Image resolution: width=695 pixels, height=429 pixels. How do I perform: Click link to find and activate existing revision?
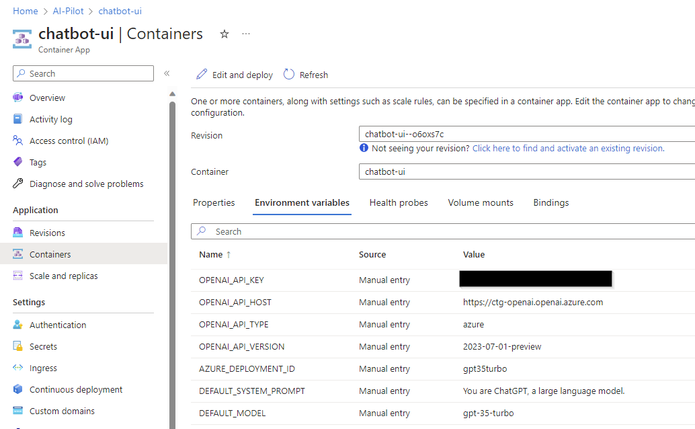coord(568,148)
